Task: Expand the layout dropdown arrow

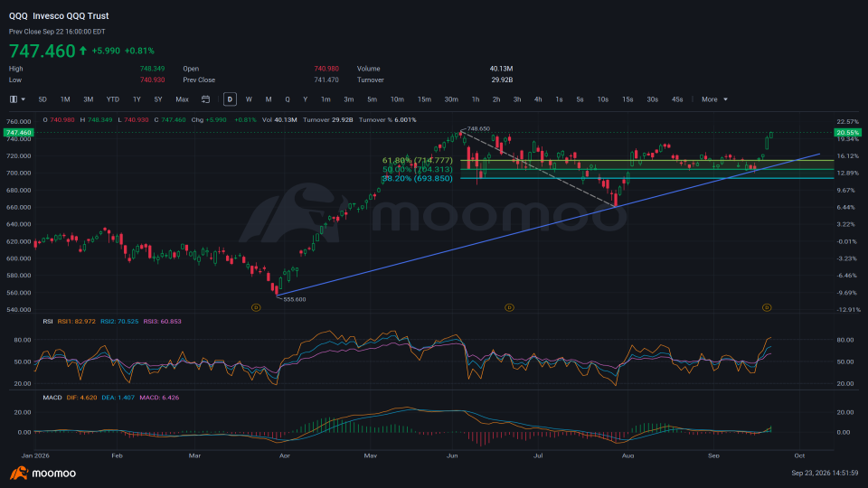Action: click(x=24, y=99)
